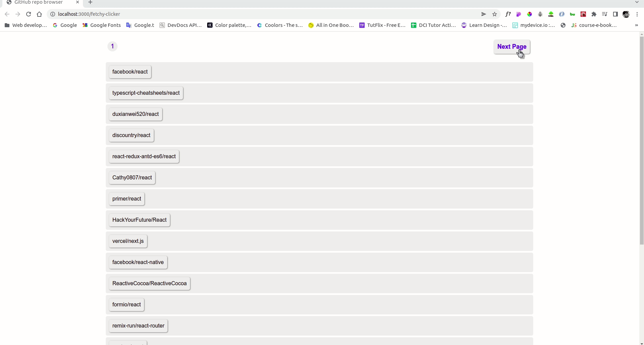The image size is (644, 345).
Task: Open the browser home page
Action: point(39,14)
